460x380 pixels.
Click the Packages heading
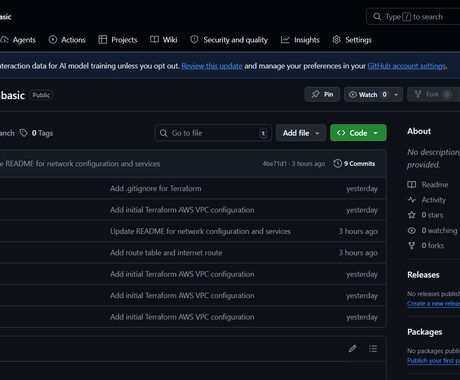(x=424, y=332)
